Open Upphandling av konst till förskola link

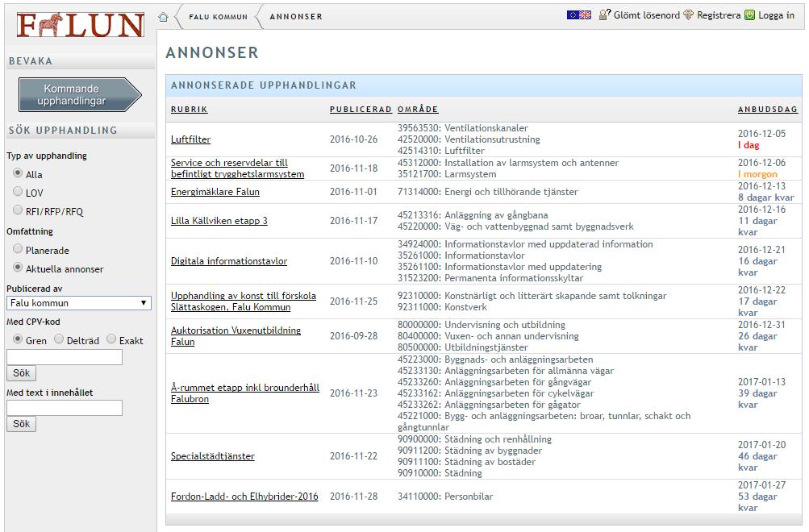pos(244,301)
